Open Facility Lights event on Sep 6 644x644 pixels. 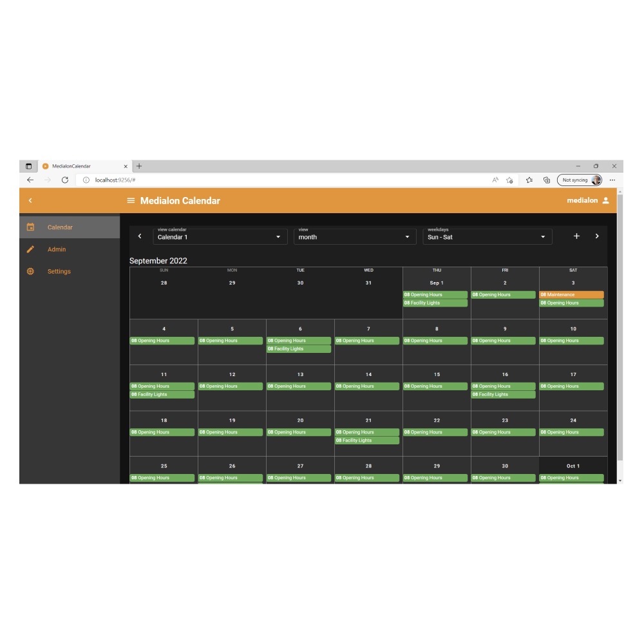coord(299,348)
